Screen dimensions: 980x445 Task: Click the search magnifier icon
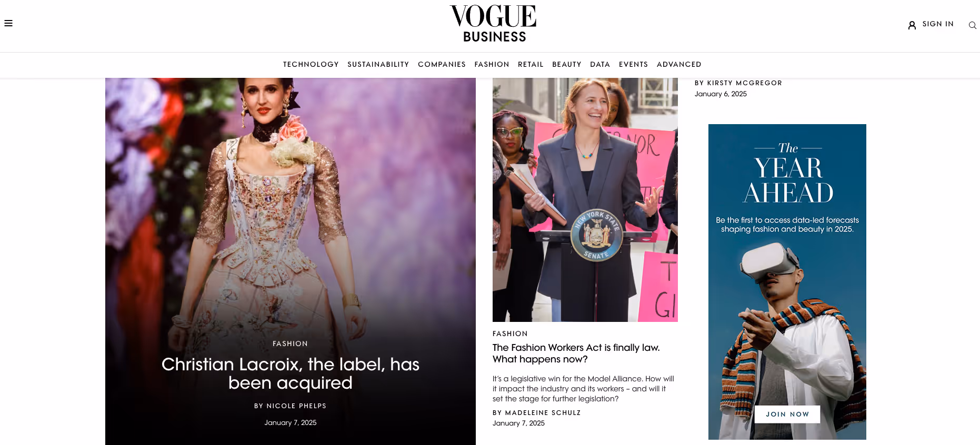(973, 25)
